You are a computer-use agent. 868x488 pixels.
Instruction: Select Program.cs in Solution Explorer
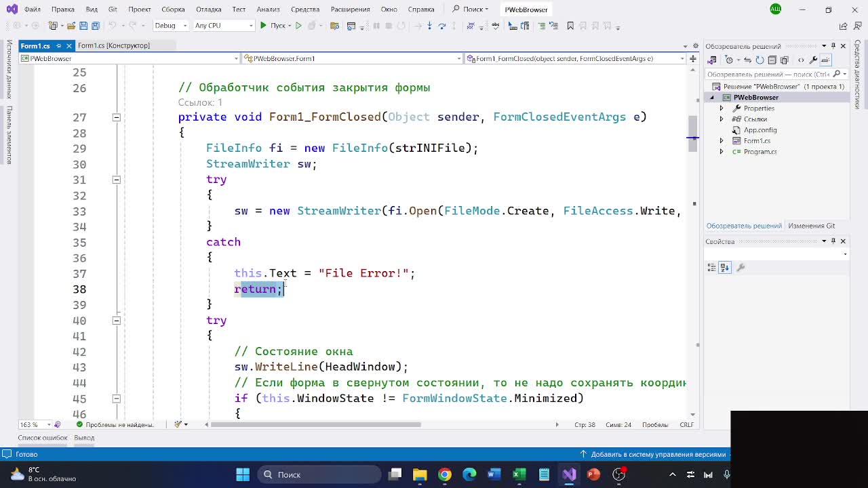point(759,152)
